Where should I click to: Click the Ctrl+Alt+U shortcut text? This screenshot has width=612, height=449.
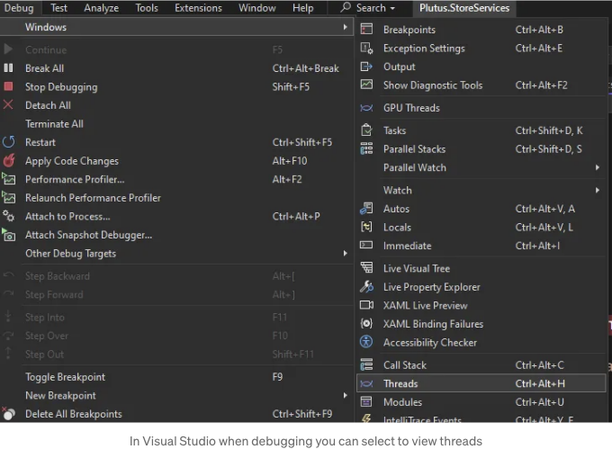coord(539,402)
